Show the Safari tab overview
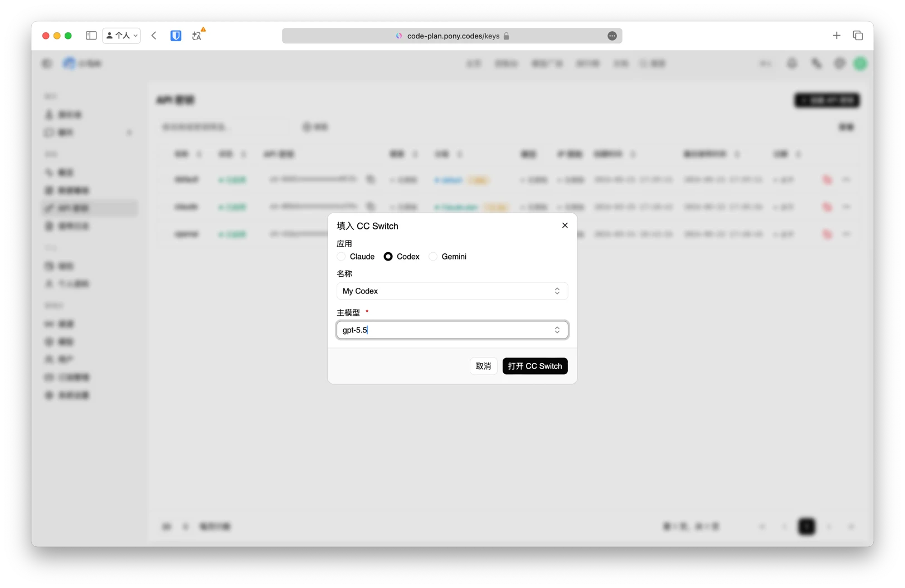 pyautogui.click(x=858, y=36)
